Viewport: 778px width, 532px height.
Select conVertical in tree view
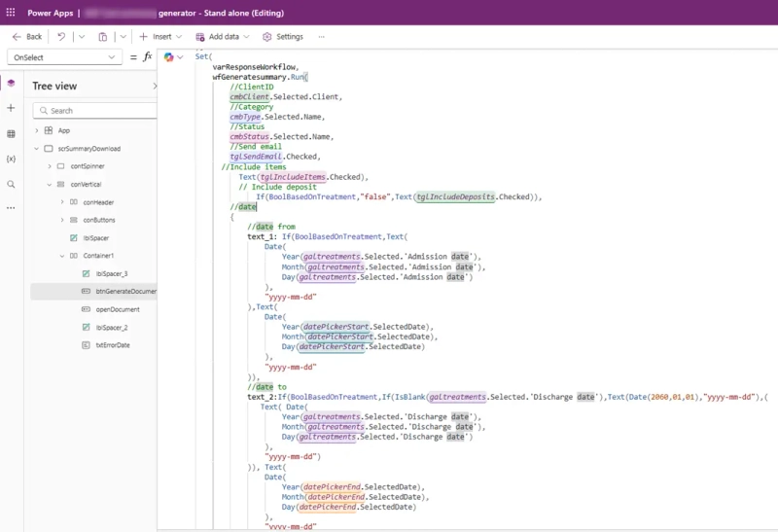(86, 184)
